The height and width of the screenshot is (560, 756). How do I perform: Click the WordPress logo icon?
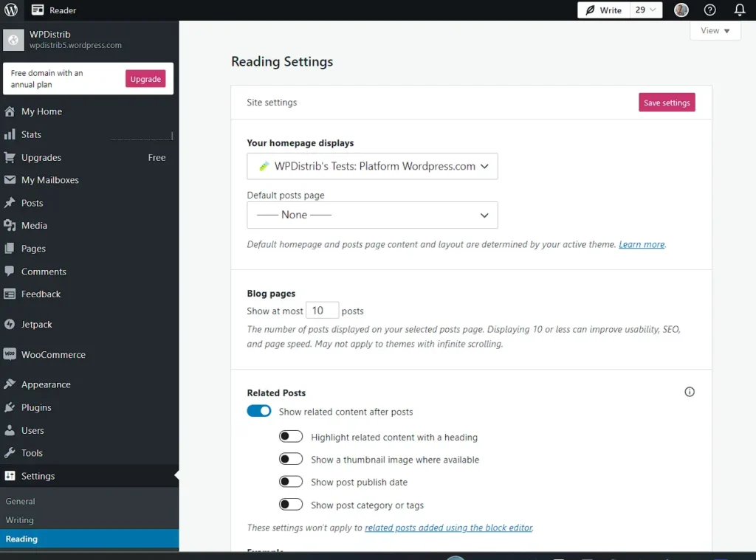[x=10, y=10]
